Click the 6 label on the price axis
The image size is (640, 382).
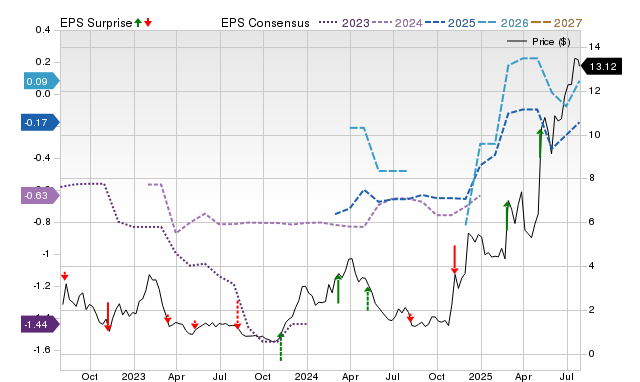[x=591, y=222]
